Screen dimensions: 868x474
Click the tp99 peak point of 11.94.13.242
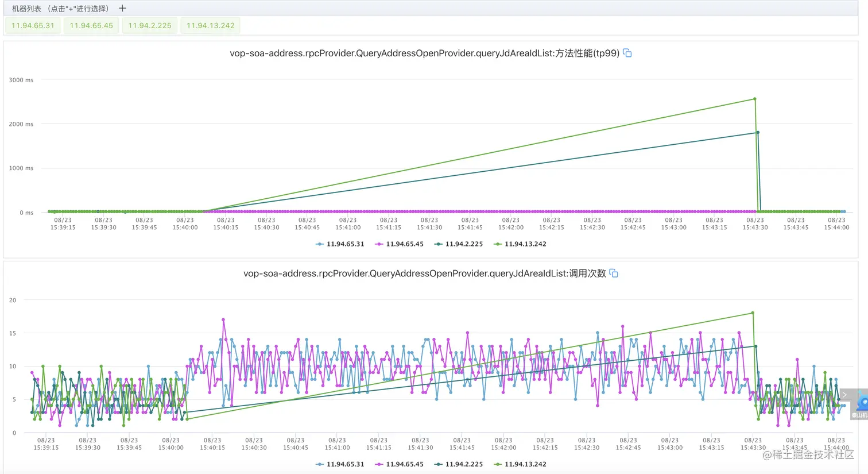pyautogui.click(x=754, y=99)
